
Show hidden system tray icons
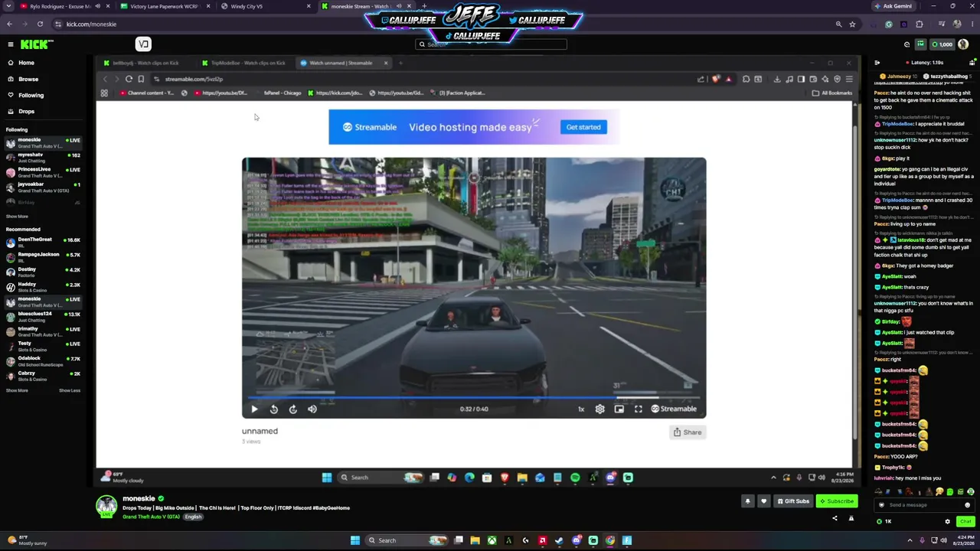click(910, 540)
